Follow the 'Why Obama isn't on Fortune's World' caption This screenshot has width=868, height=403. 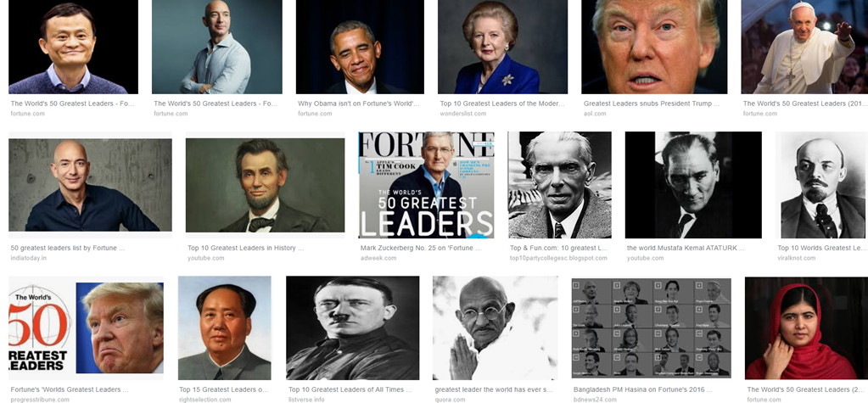(359, 104)
